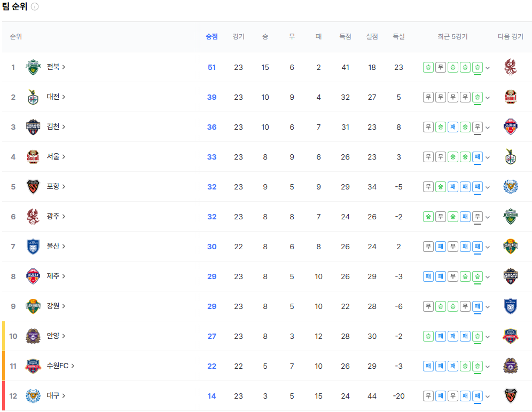
Task: Click the 전북 team crest in row 1
Action: 33,67
